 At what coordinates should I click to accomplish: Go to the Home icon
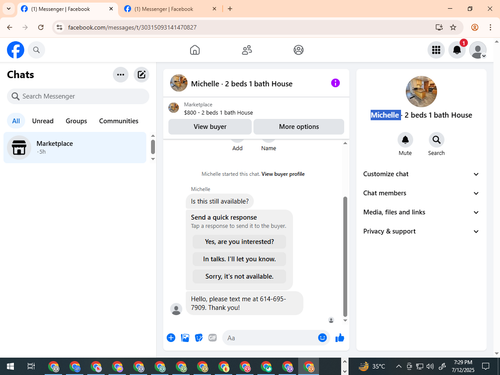click(195, 50)
